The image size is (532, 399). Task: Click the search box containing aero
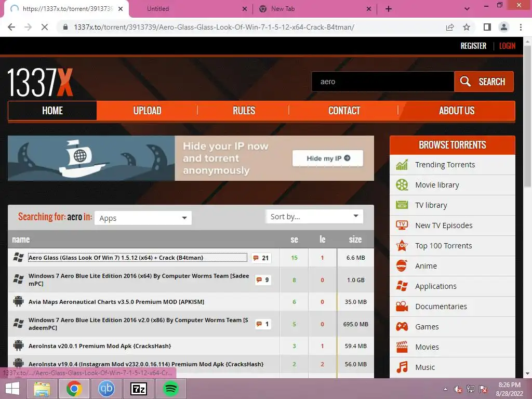383,82
